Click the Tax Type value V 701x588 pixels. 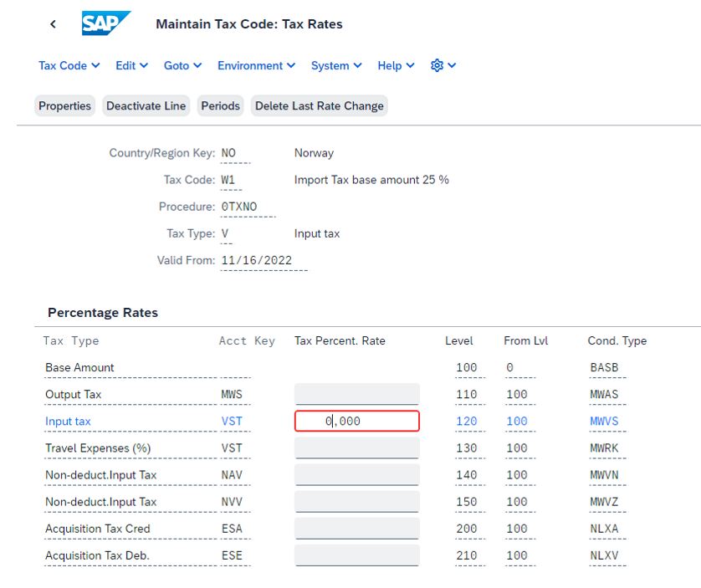coord(225,233)
